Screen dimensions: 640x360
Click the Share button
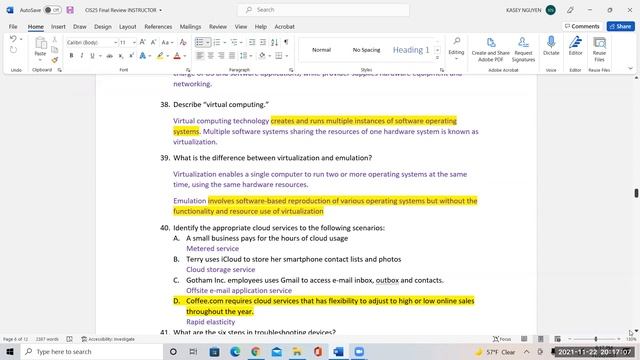pyautogui.click(x=620, y=26)
